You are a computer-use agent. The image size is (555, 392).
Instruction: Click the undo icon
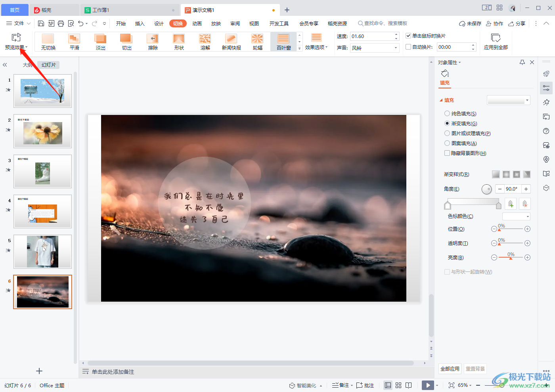(81, 23)
